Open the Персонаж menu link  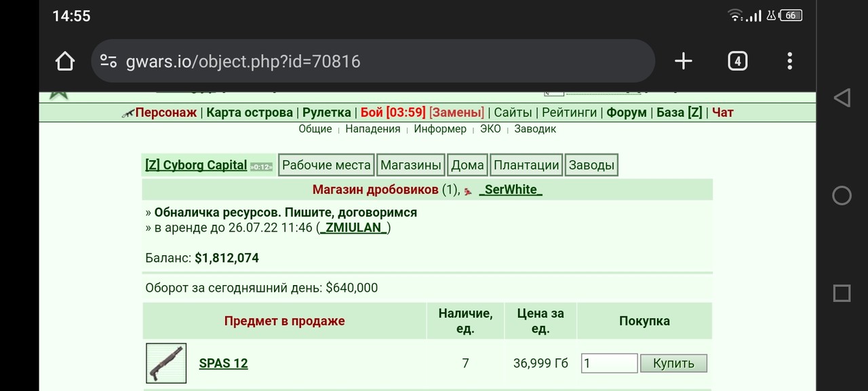165,113
